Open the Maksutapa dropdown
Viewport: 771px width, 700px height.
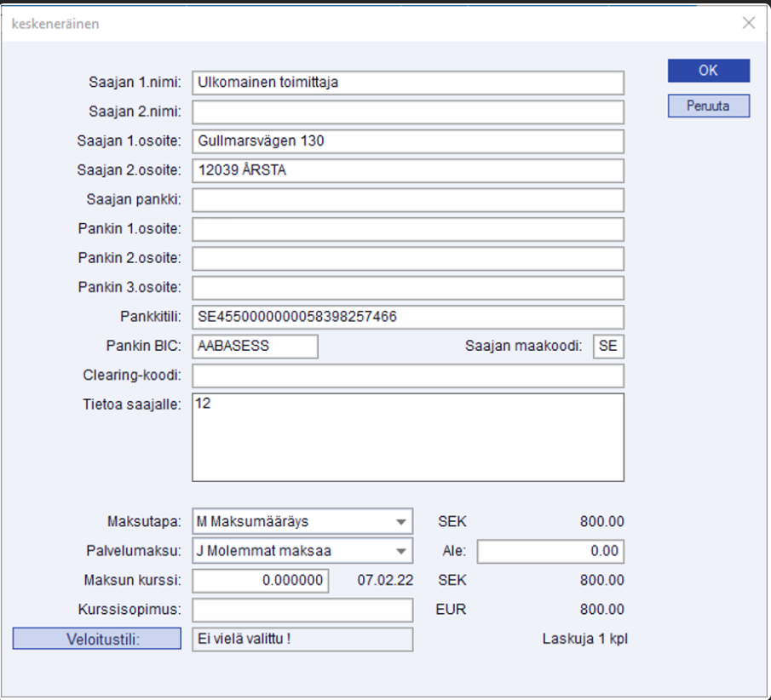302,521
